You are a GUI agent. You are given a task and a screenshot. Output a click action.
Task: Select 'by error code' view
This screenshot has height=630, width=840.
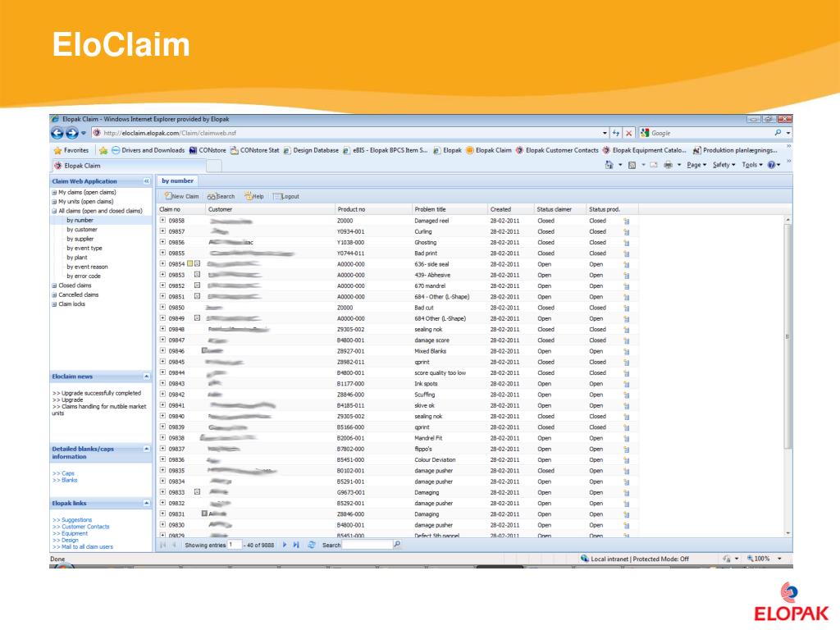tap(84, 276)
